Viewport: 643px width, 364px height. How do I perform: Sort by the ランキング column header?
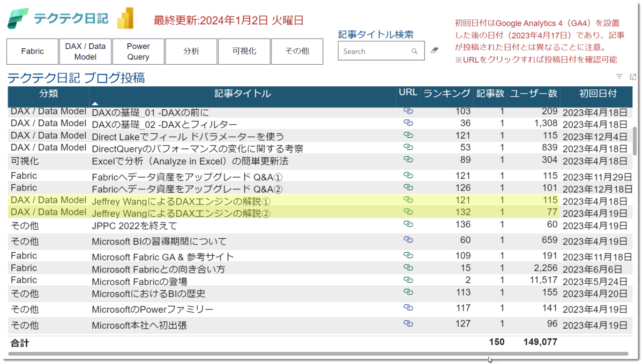coord(447,93)
